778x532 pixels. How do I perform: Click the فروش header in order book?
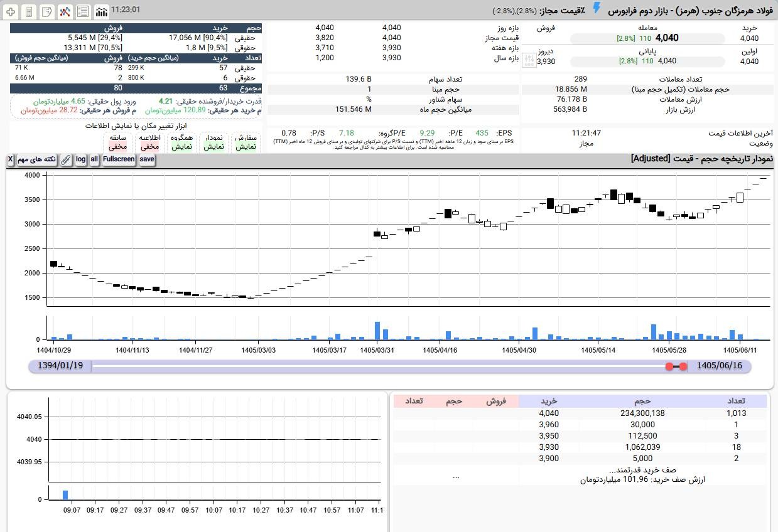[496, 402]
